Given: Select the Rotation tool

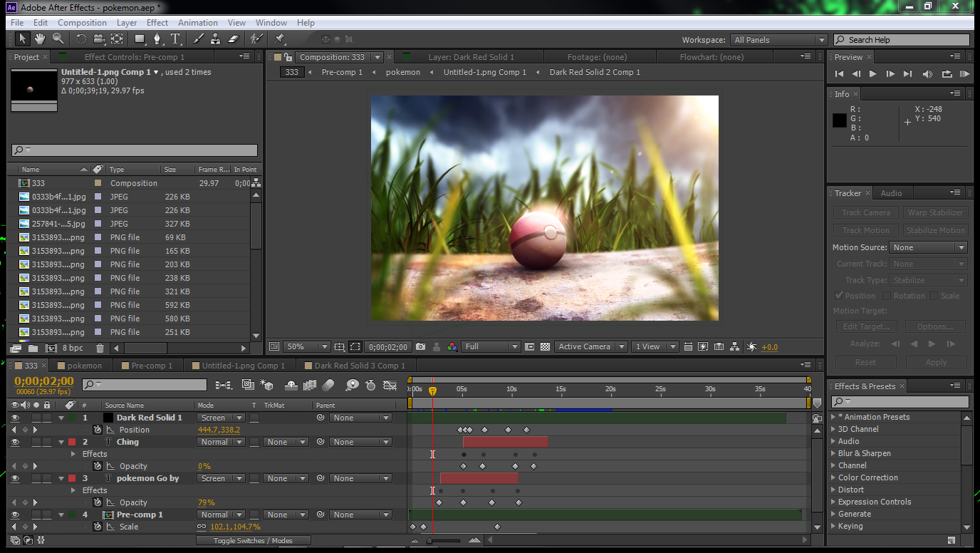Looking at the screenshot, I should (81, 39).
